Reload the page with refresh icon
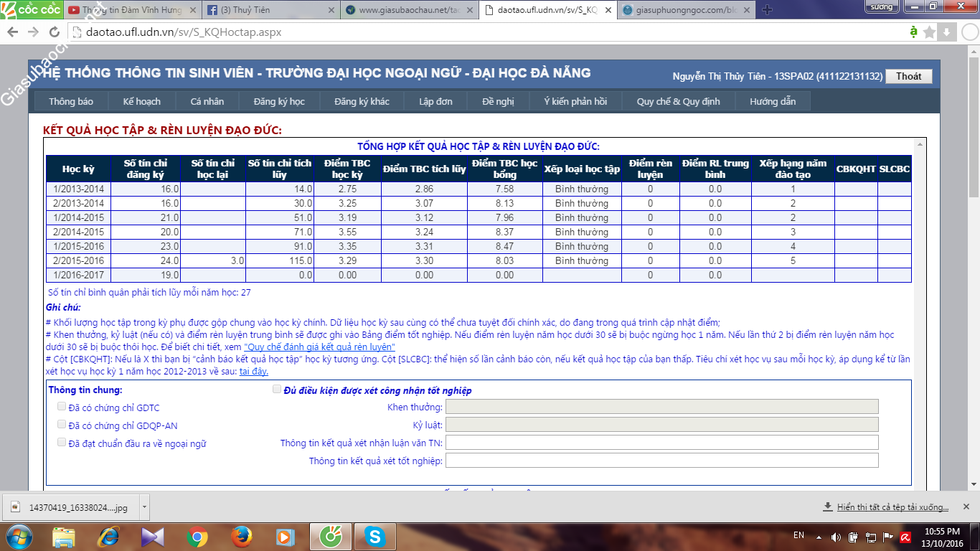Screen dimensions: 980x551 tap(54, 32)
